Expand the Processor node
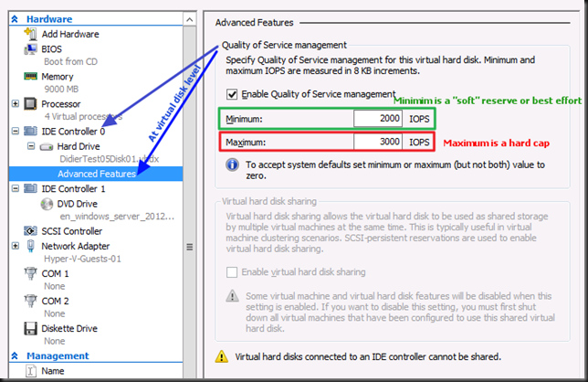This screenshot has height=382, width=588. pyautogui.click(x=15, y=103)
